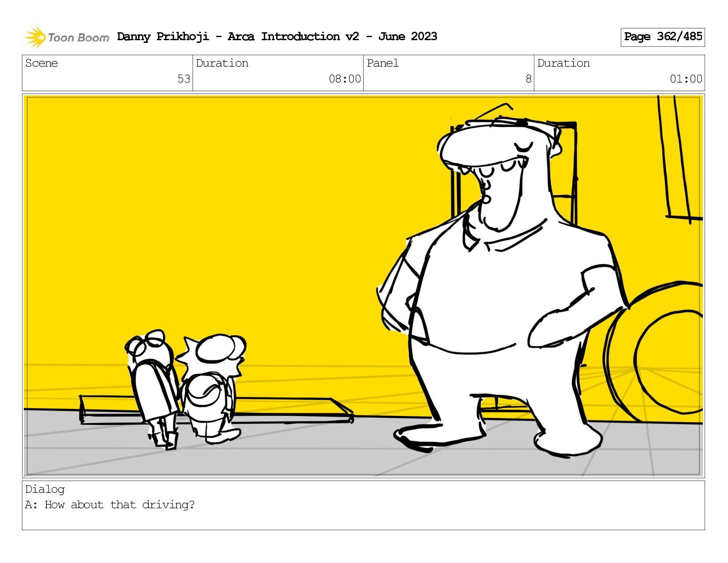Image resolution: width=728 pixels, height=563 pixels.
Task: Click the 'Dialog' label
Action: pyautogui.click(x=45, y=489)
